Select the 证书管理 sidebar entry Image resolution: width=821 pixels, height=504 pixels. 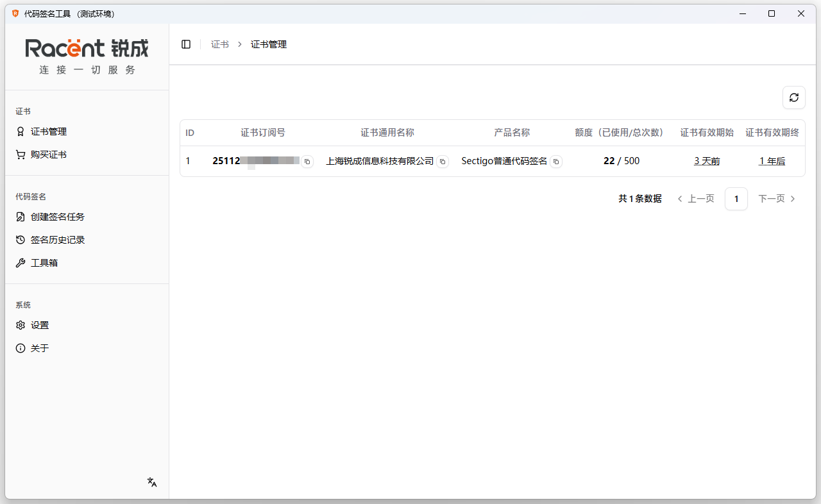[x=47, y=131]
